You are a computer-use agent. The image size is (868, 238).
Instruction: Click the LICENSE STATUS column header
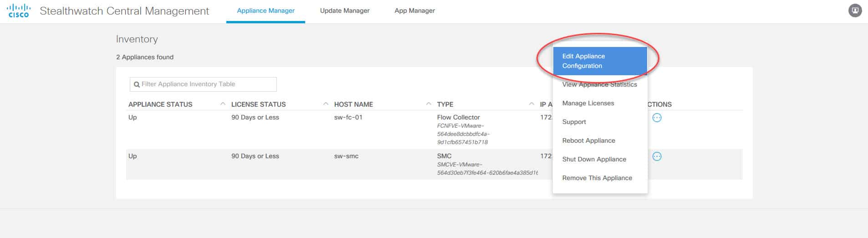[x=258, y=104]
